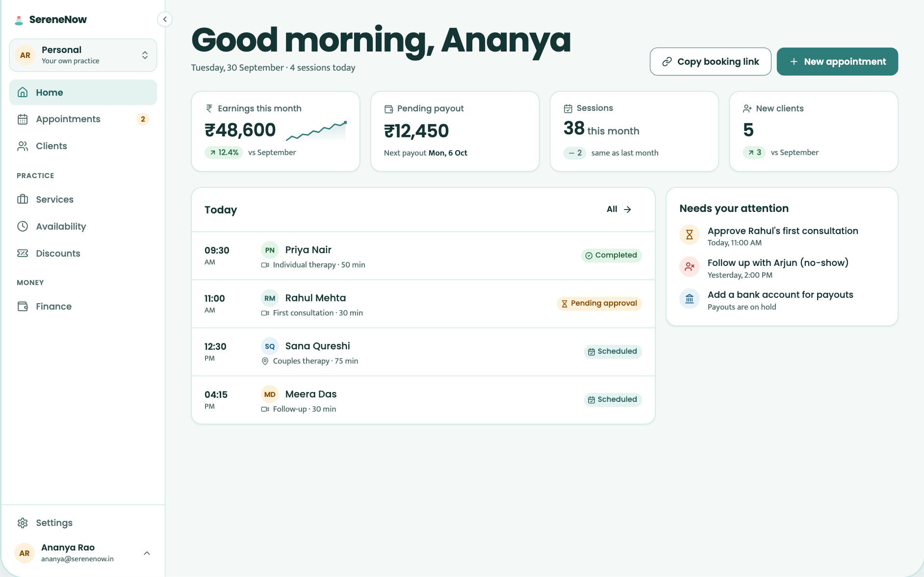This screenshot has height=577, width=924.
Task: Open Follow up with Arjun (no-show)
Action: [x=782, y=268]
